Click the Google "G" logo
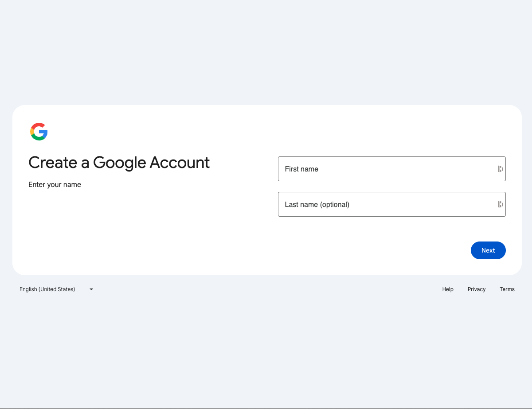 (x=39, y=132)
